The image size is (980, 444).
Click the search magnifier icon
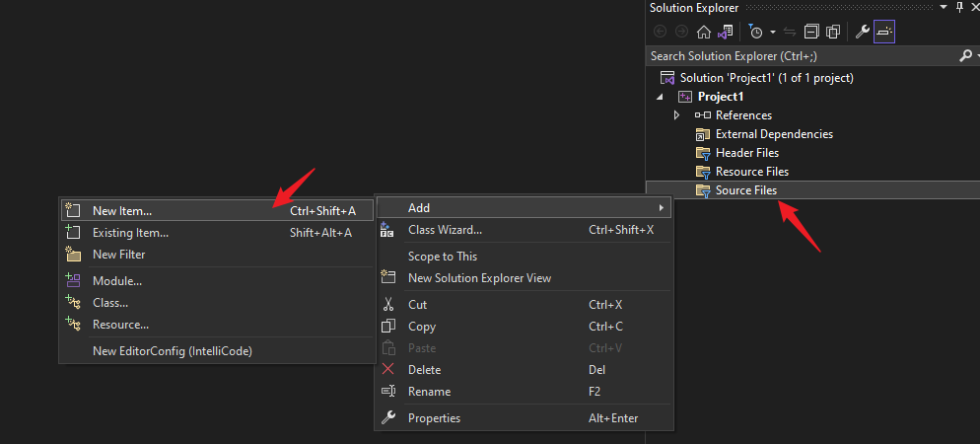pyautogui.click(x=965, y=56)
